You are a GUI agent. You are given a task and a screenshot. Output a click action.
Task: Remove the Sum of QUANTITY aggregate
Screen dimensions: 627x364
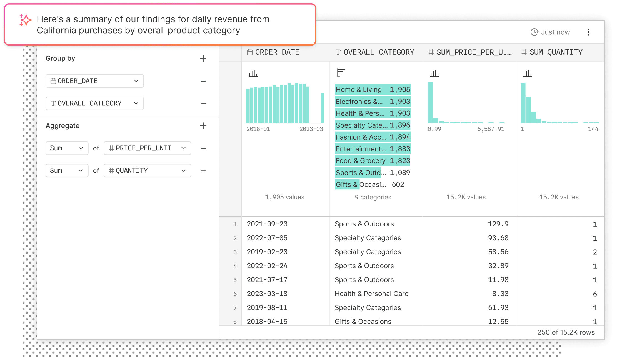(x=203, y=171)
